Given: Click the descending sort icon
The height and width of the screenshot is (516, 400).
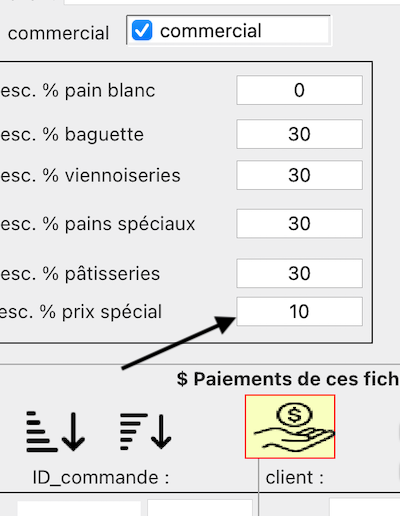Looking at the screenshot, I should pos(146,432).
